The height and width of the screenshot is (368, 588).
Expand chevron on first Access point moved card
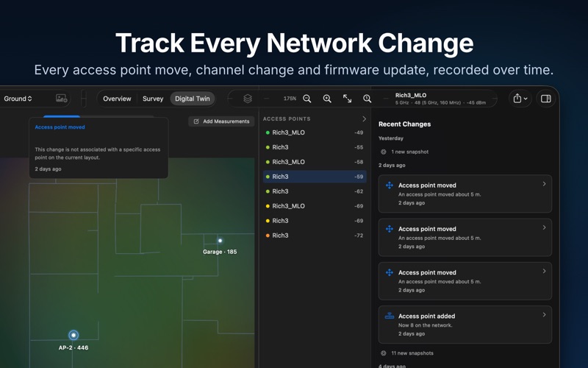coord(544,184)
